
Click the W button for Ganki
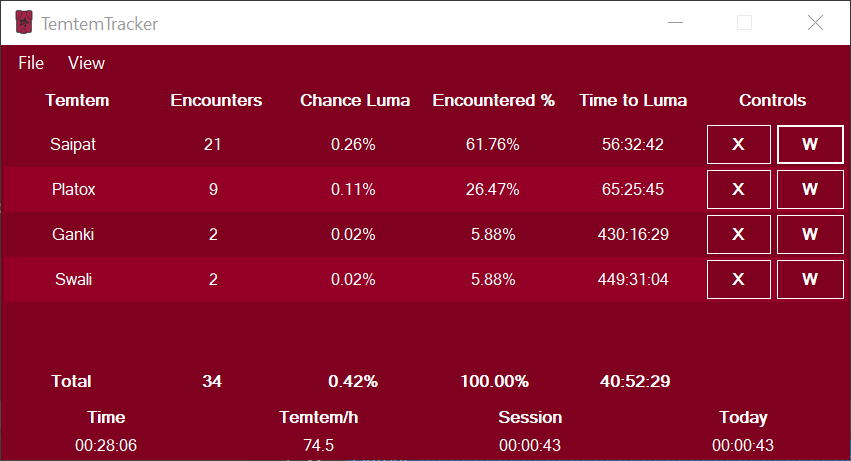tap(810, 235)
